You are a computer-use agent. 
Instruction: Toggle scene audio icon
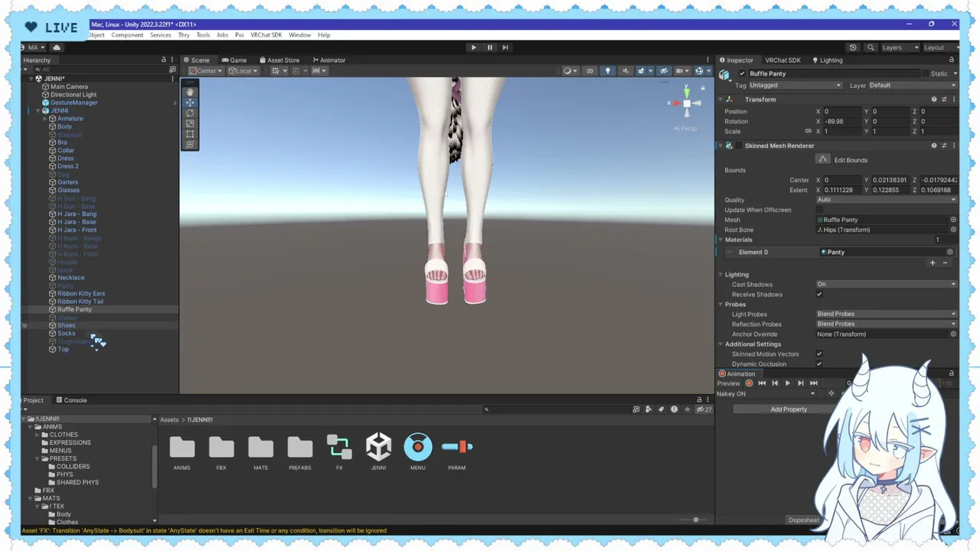click(626, 71)
